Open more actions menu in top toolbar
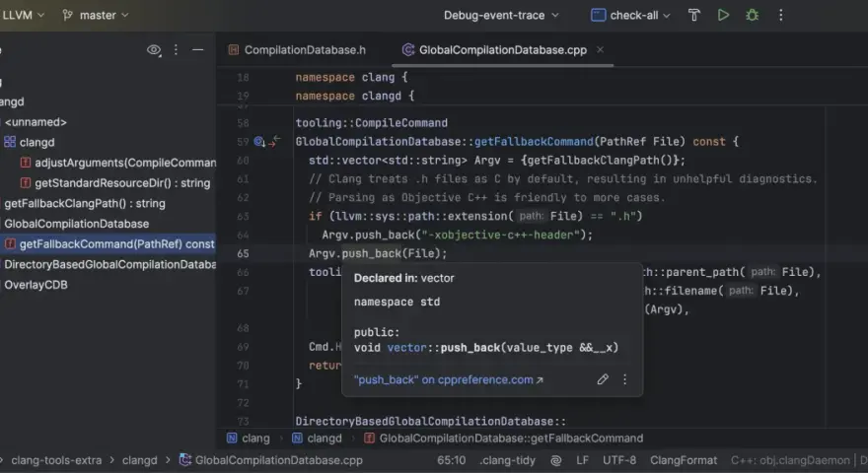868x473 pixels. tap(780, 16)
